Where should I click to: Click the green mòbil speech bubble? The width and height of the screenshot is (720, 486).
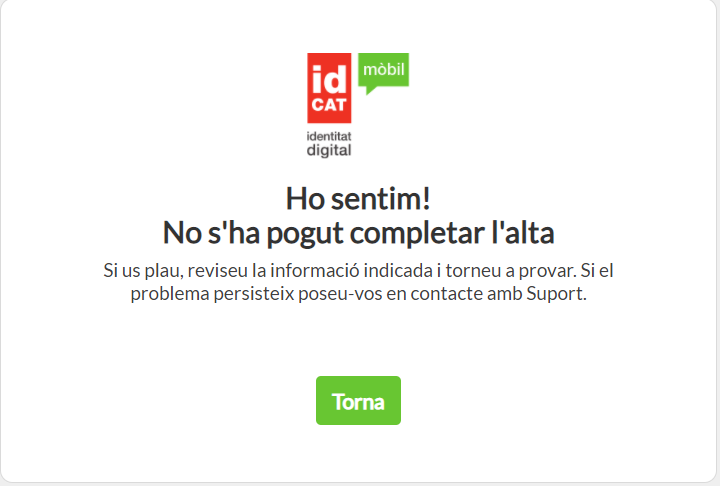point(383,73)
